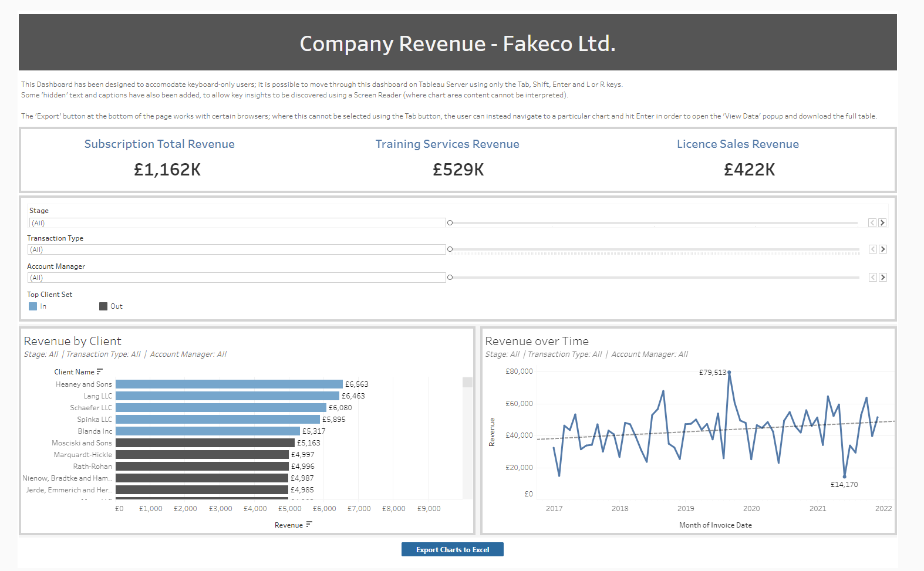The height and width of the screenshot is (571, 924).
Task: Click the sort icon next to Revenue axis label
Action: pos(309,525)
